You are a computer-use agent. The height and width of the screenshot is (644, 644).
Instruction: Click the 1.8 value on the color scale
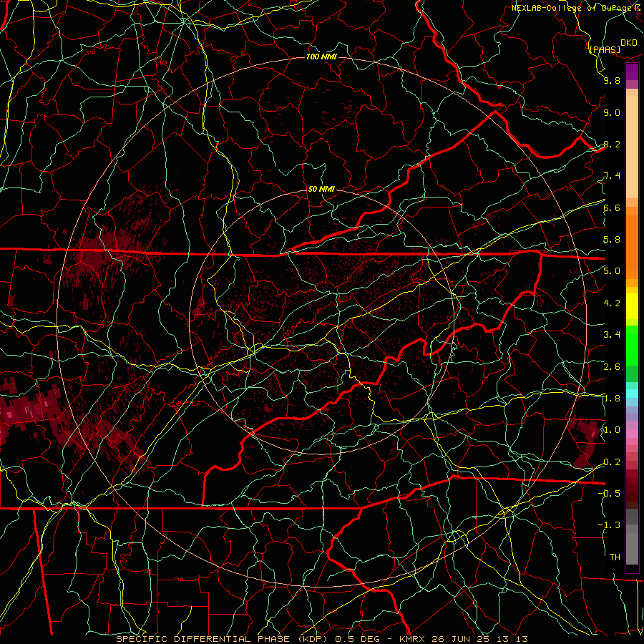tap(612, 399)
